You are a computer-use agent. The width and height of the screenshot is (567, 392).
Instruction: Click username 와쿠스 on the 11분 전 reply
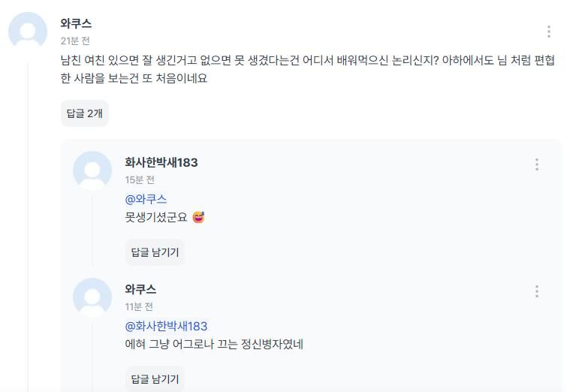(x=140, y=289)
